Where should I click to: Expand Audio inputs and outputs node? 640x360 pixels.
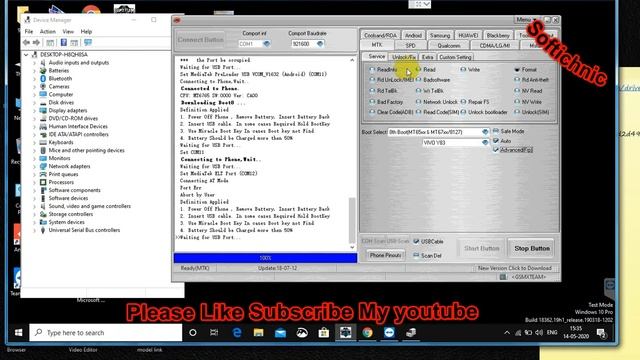pos(34,63)
